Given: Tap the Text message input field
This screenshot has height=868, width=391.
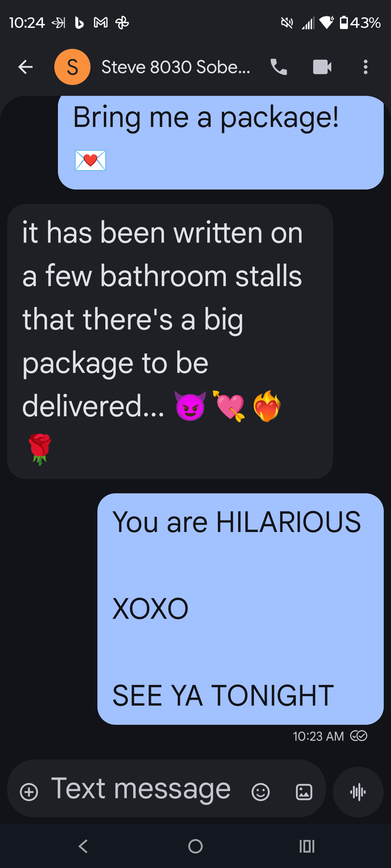Looking at the screenshot, I should 141,789.
